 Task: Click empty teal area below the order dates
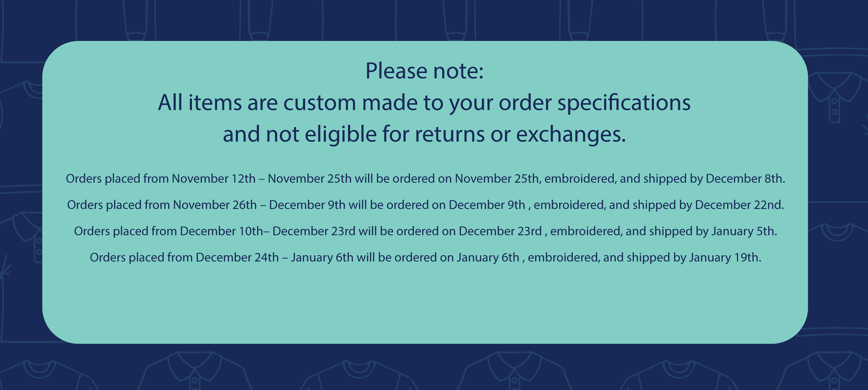point(425,303)
